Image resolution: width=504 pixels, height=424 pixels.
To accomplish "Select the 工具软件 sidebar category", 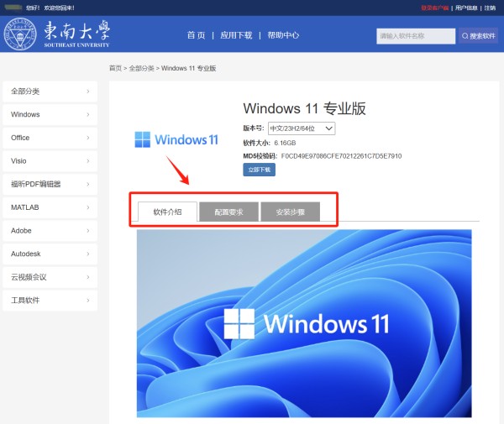I will (50, 301).
